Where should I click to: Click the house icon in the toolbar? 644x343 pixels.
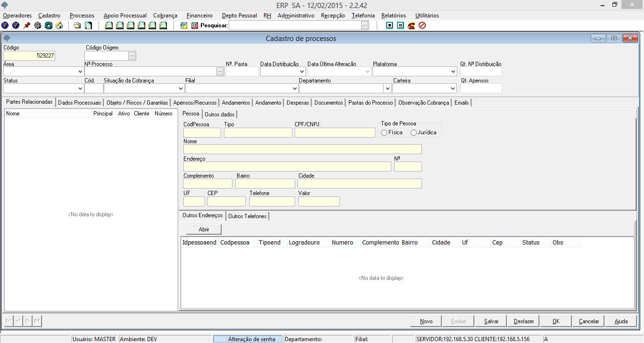pos(59,25)
